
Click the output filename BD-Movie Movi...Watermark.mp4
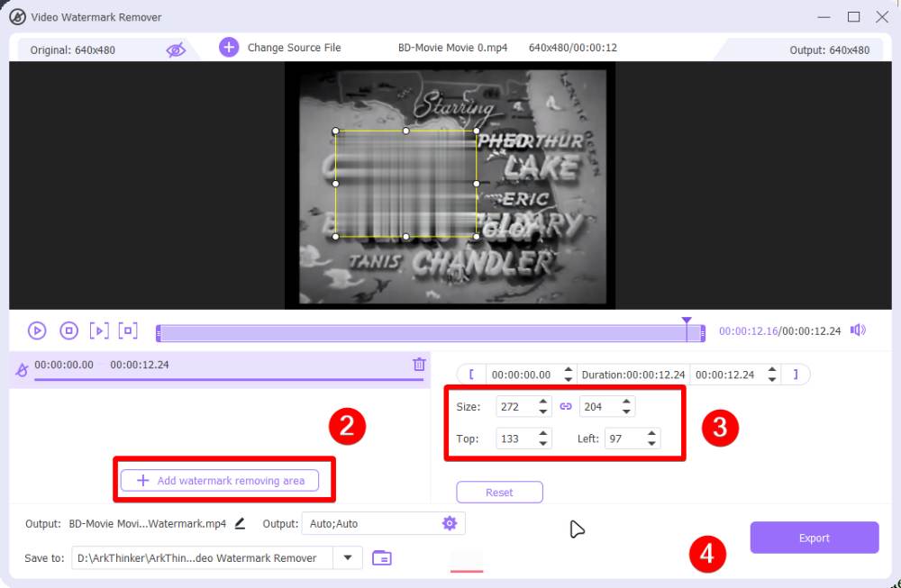click(147, 524)
